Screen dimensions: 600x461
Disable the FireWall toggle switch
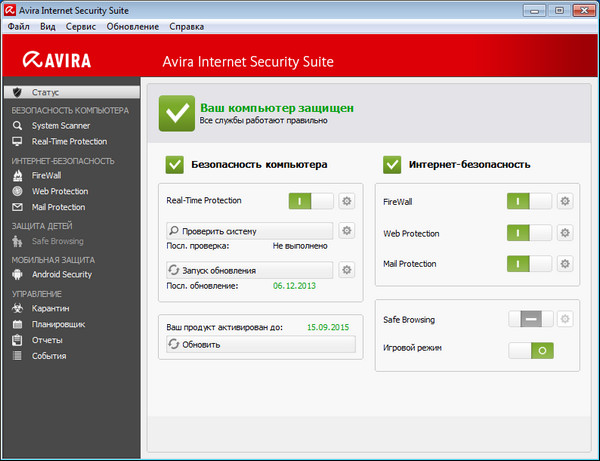[529, 201]
